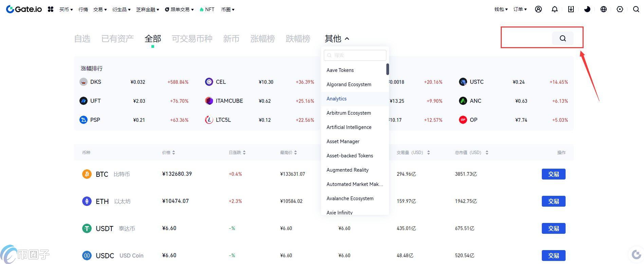
Task: Click the ITAMCUBE coin icon
Action: (x=209, y=101)
